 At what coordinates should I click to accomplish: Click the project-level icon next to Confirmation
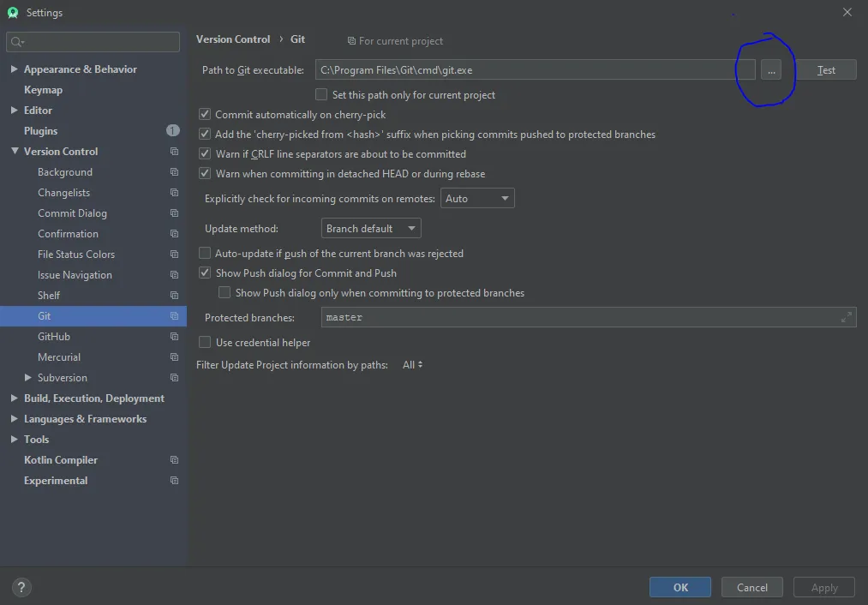click(175, 234)
